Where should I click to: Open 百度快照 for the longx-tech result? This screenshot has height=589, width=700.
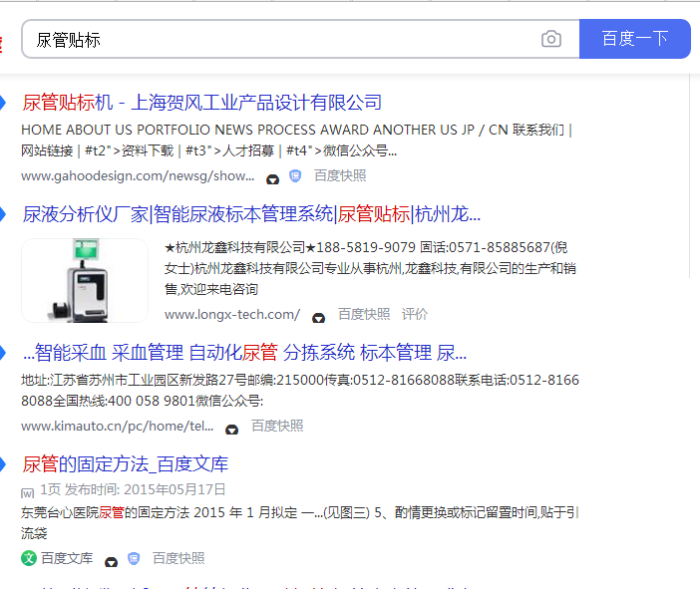click(364, 314)
